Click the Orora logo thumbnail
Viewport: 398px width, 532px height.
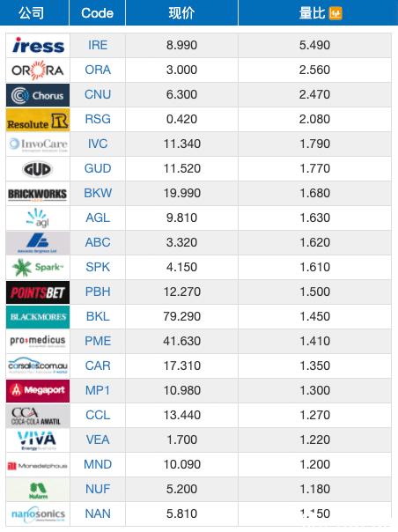[x=38, y=70]
